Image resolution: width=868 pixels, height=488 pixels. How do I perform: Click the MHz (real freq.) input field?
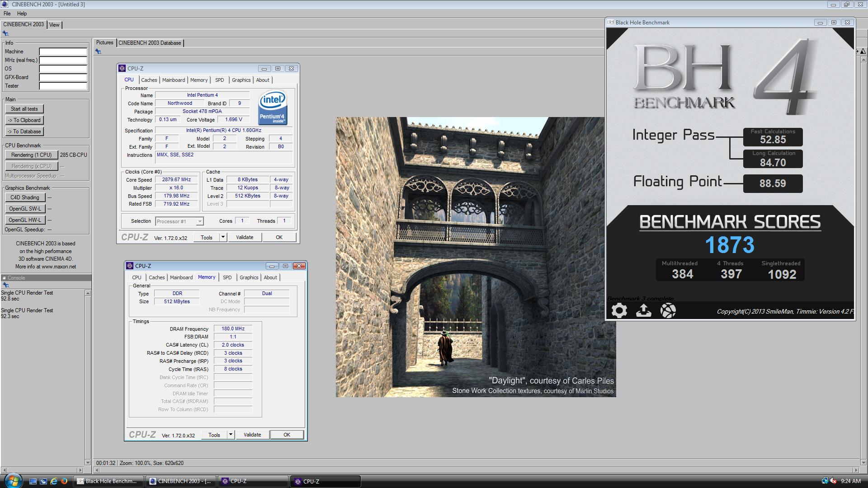63,60
